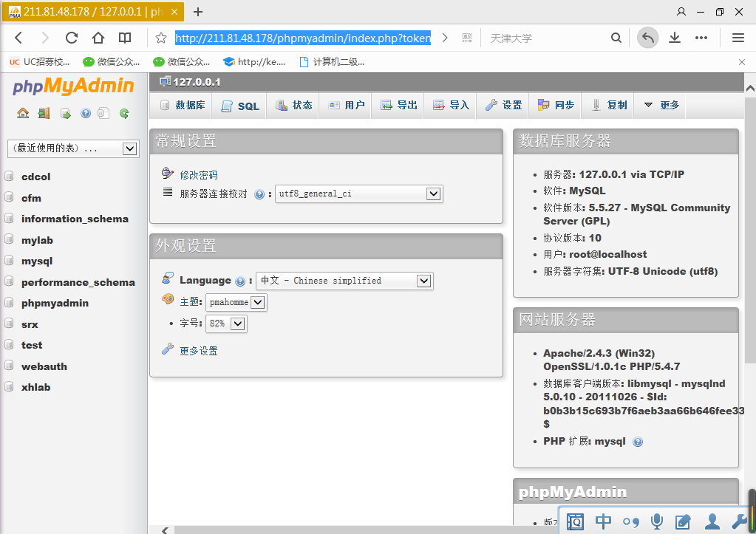The image size is (756, 534).
Task: Expand the 更多 menu in top navigation
Action: (x=661, y=105)
